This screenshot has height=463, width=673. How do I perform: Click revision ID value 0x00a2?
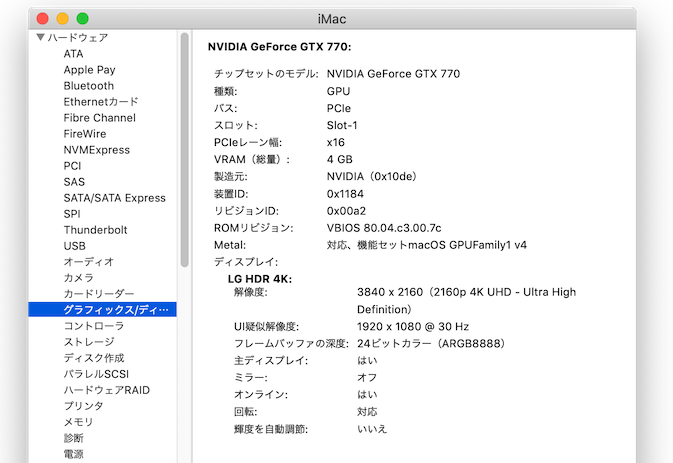(x=346, y=211)
